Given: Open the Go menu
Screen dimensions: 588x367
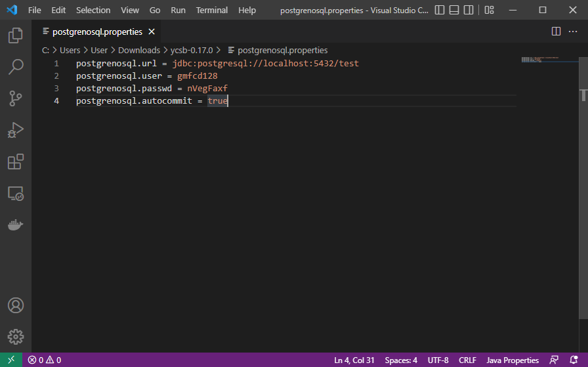Looking at the screenshot, I should [155, 10].
